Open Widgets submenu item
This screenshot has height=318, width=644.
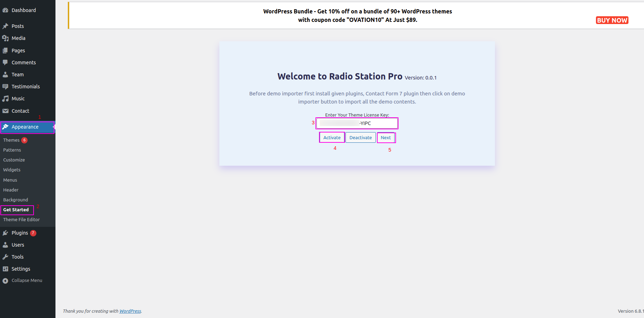click(12, 170)
